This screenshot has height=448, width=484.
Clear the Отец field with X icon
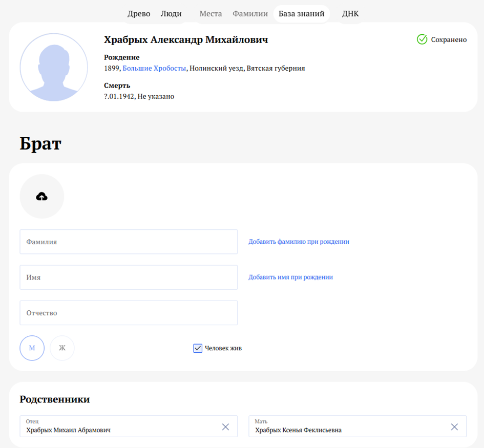coord(225,426)
